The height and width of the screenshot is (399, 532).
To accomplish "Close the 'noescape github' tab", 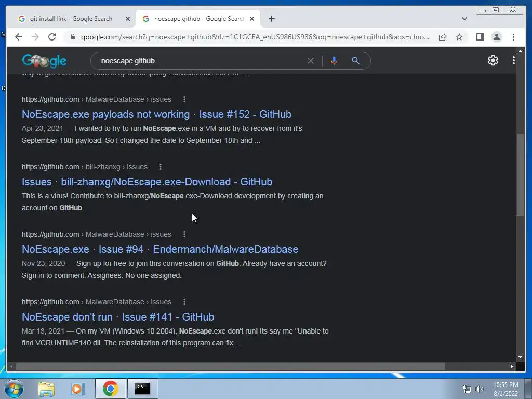I will point(252,19).
